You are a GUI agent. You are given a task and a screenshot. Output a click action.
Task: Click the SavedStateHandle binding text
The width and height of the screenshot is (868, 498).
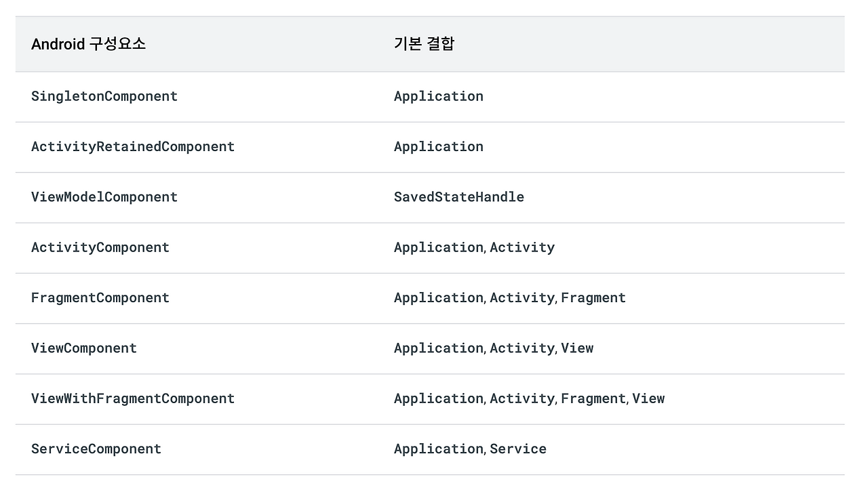click(x=459, y=197)
